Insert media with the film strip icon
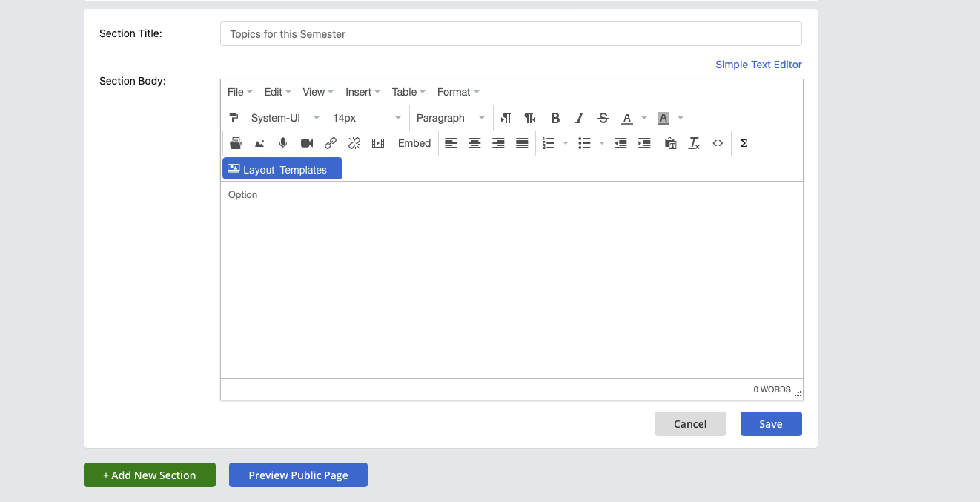 378,143
